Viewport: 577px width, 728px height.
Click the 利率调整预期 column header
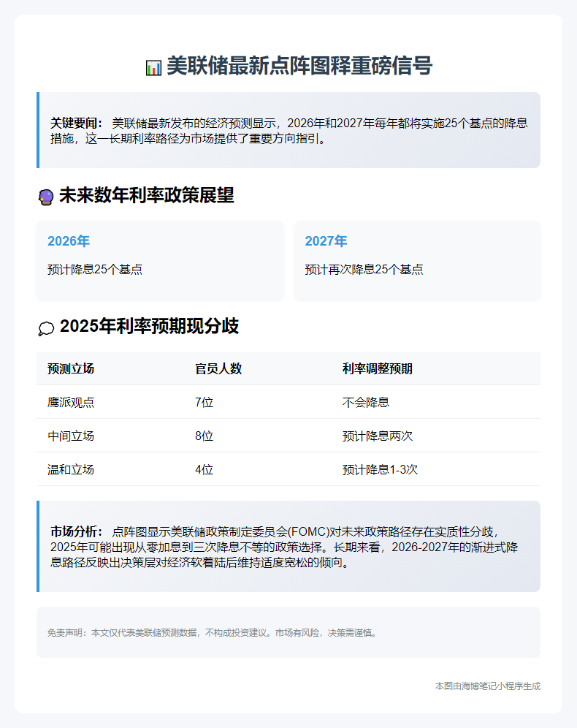click(x=378, y=368)
